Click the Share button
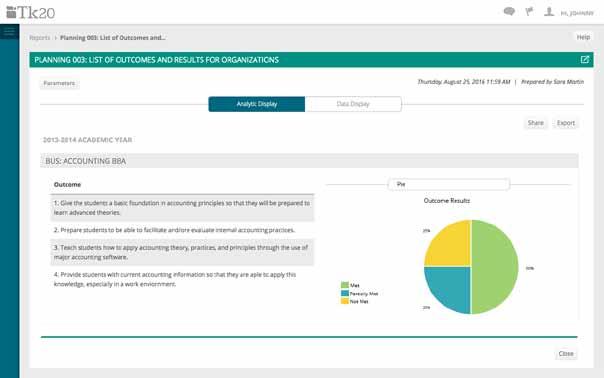The image size is (604, 378). [x=535, y=123]
